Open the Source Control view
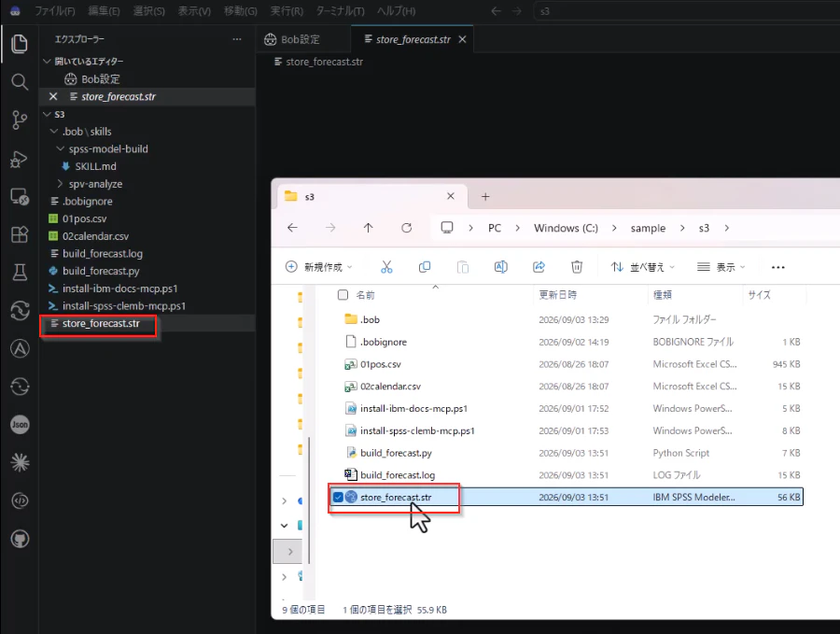This screenshot has height=634, width=840. coord(20,120)
